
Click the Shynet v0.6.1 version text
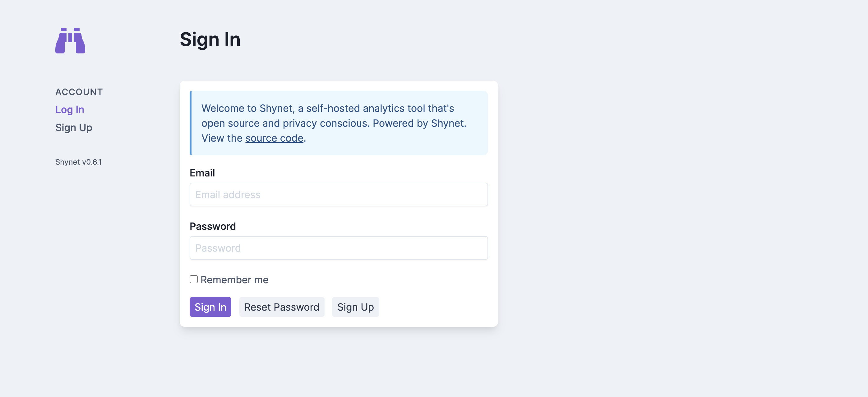[x=79, y=162]
